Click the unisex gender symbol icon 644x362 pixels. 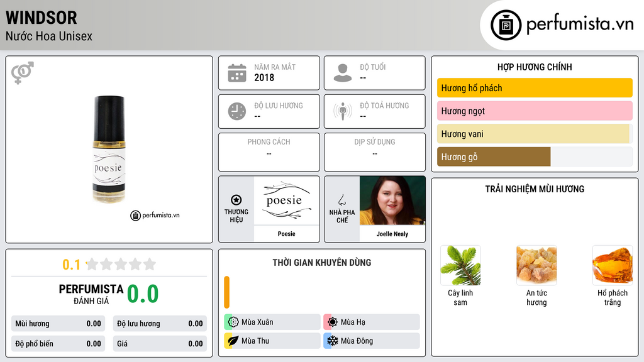[x=22, y=73]
